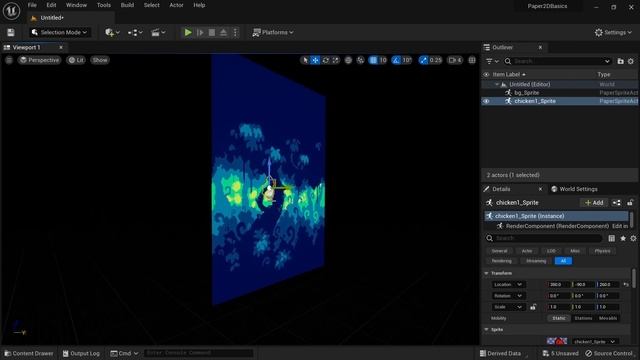
Task: Start Play in Editor with green play button
Action: point(188,32)
